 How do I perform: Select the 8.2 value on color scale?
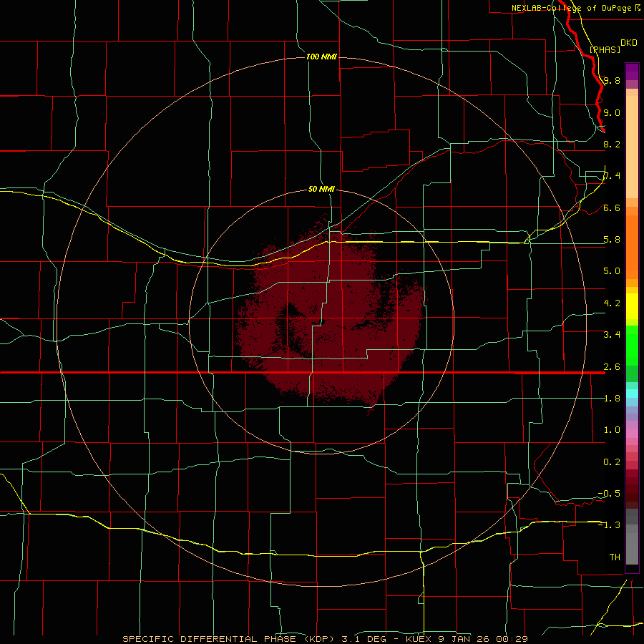pos(612,144)
